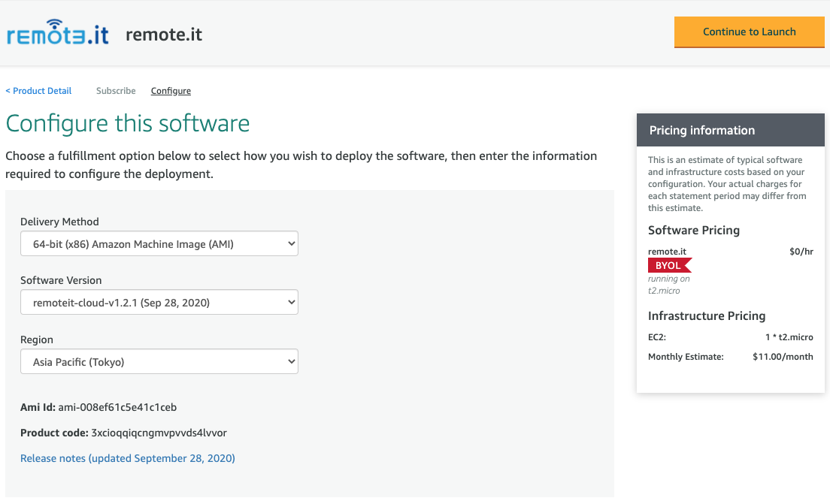Click the Infrastructure Pricing heading
This screenshot has width=830, height=504.
tap(707, 316)
